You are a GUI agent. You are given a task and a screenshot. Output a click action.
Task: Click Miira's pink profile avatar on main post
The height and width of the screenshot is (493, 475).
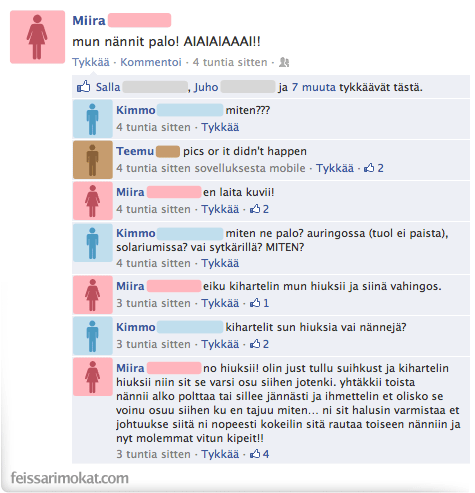[37, 37]
